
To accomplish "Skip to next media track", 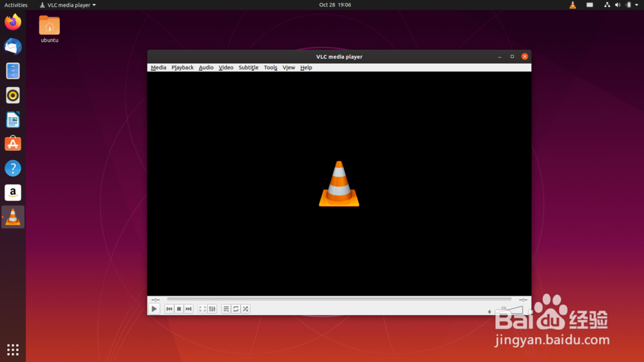I will coord(189,309).
